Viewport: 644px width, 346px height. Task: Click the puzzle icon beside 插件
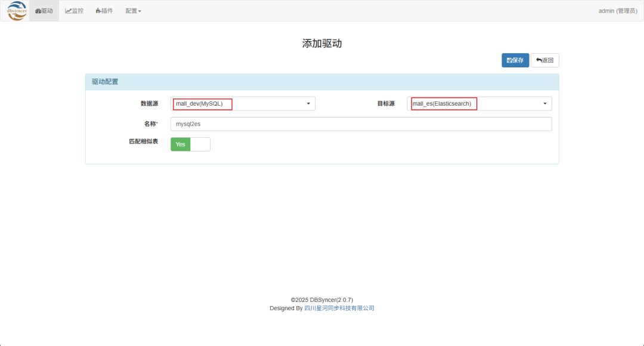98,11
